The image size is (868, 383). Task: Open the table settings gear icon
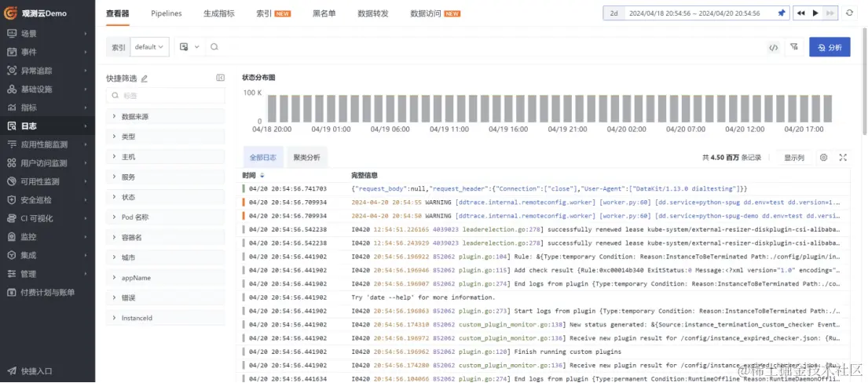tap(824, 158)
